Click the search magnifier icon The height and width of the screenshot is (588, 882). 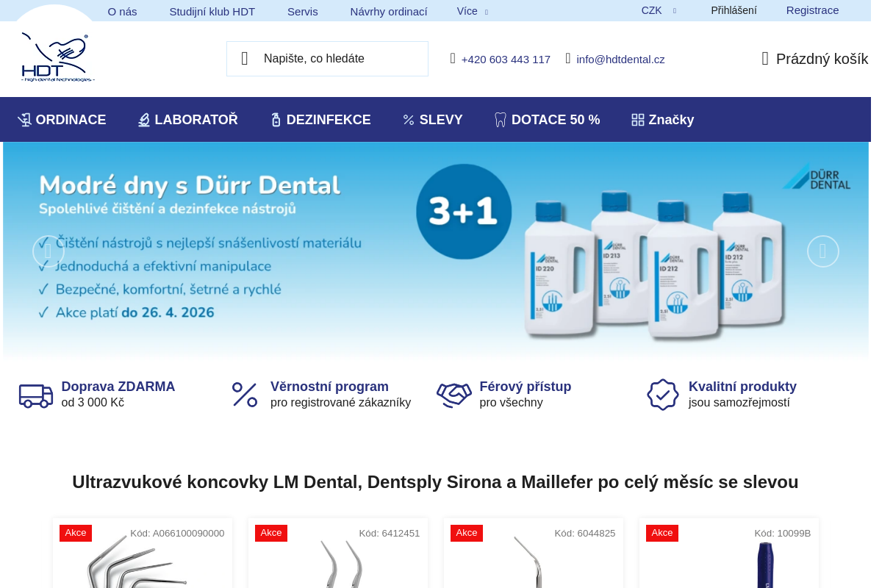click(x=245, y=59)
